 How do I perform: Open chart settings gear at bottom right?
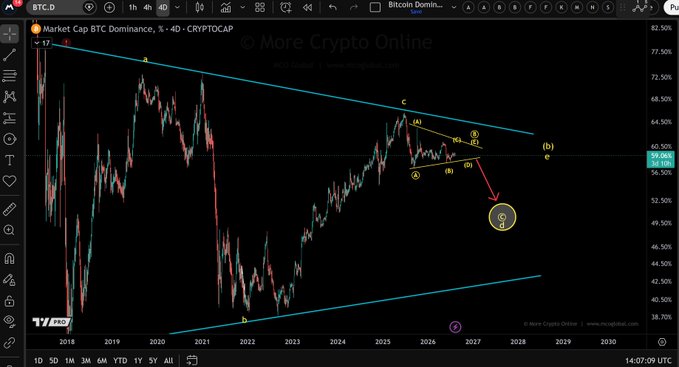coord(662,342)
